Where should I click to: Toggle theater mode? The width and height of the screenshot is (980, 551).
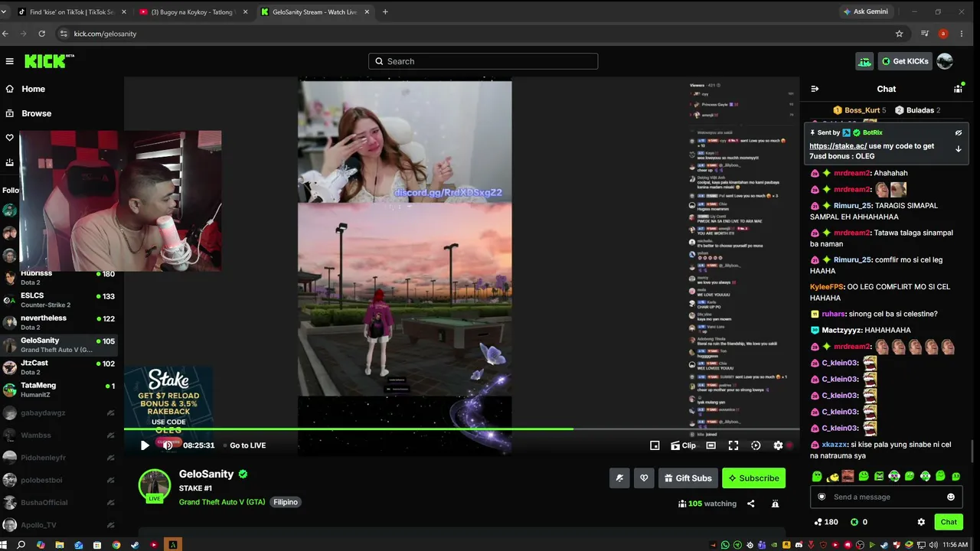coord(710,445)
